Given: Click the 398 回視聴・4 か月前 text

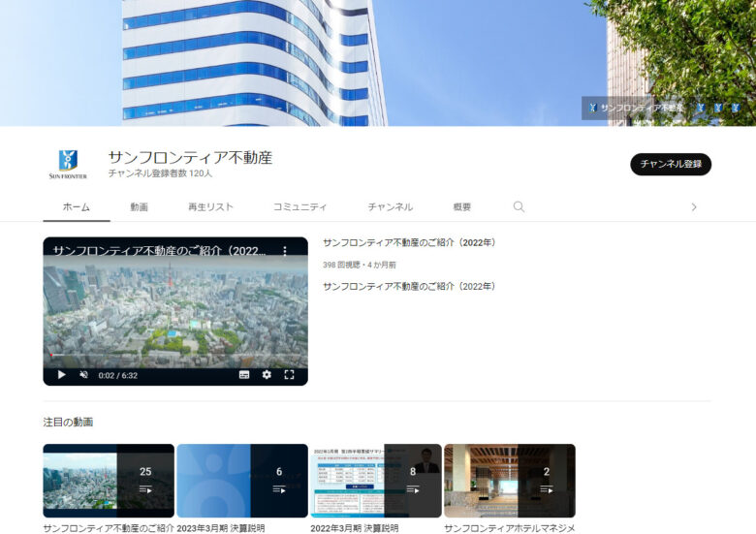Looking at the screenshot, I should pos(360,265).
